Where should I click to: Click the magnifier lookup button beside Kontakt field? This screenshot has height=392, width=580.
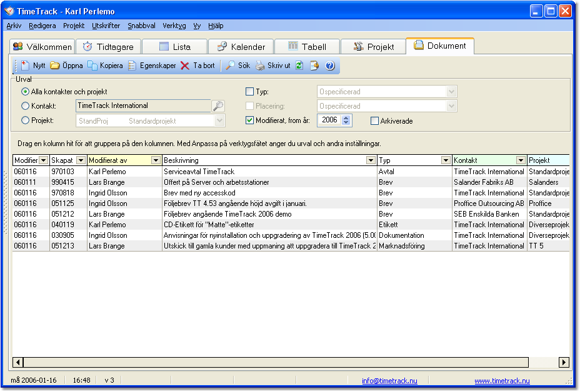(218, 106)
